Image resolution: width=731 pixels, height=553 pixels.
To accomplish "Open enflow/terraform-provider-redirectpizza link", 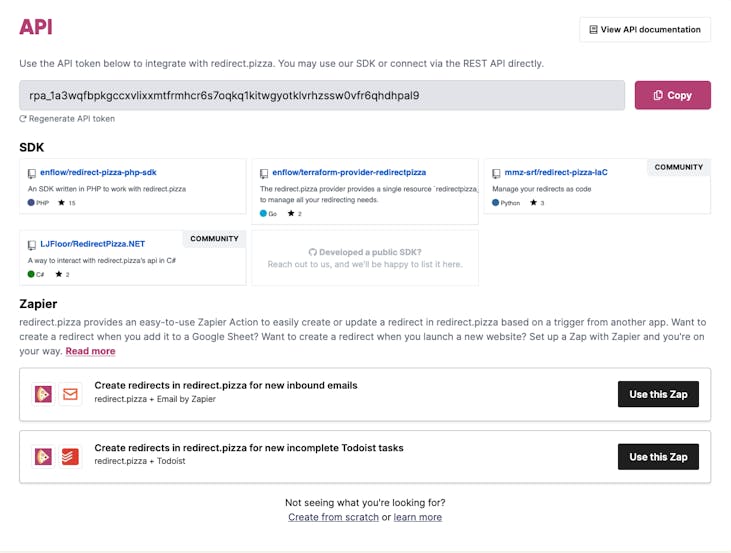I will tap(349, 173).
